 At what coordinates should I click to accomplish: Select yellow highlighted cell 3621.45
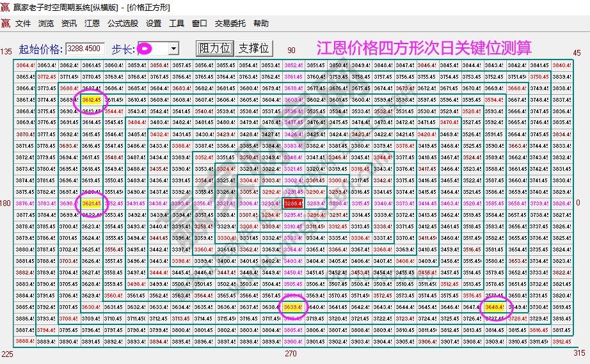point(91,203)
